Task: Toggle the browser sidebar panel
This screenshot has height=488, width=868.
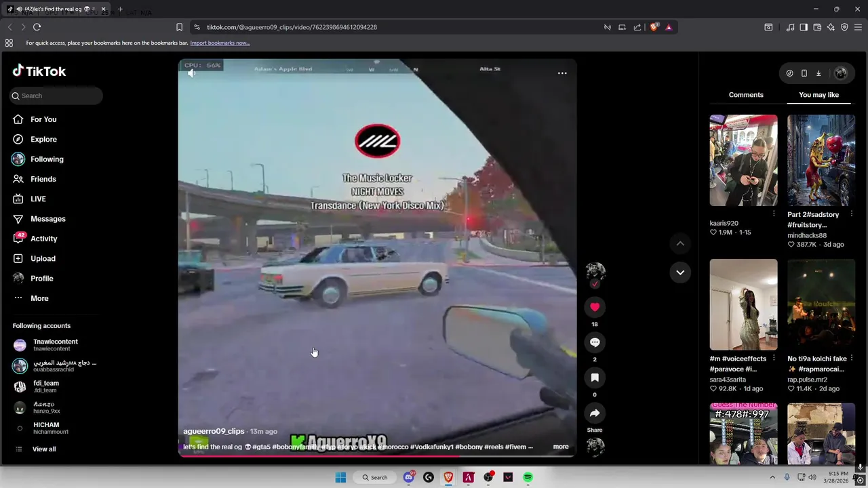Action: [x=804, y=27]
